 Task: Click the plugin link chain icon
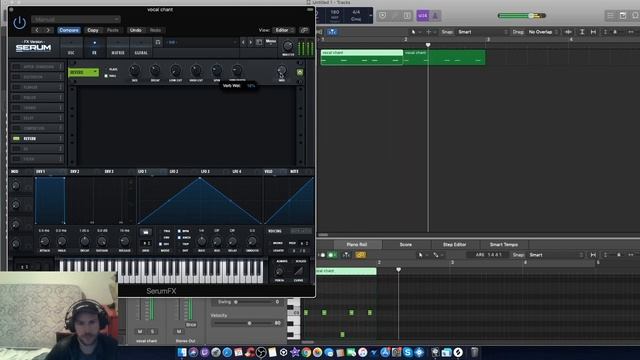304,30
